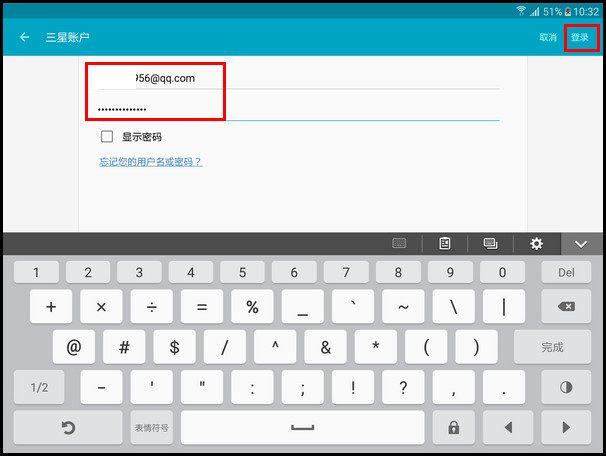606x456 pixels.
Task: Tap the ampersand key
Action: coord(325,347)
